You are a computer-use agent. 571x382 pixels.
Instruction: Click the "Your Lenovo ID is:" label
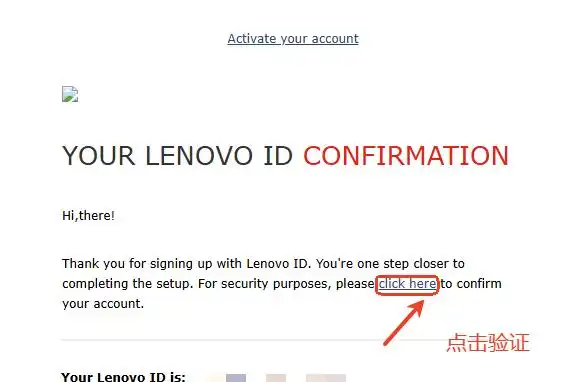click(x=123, y=377)
